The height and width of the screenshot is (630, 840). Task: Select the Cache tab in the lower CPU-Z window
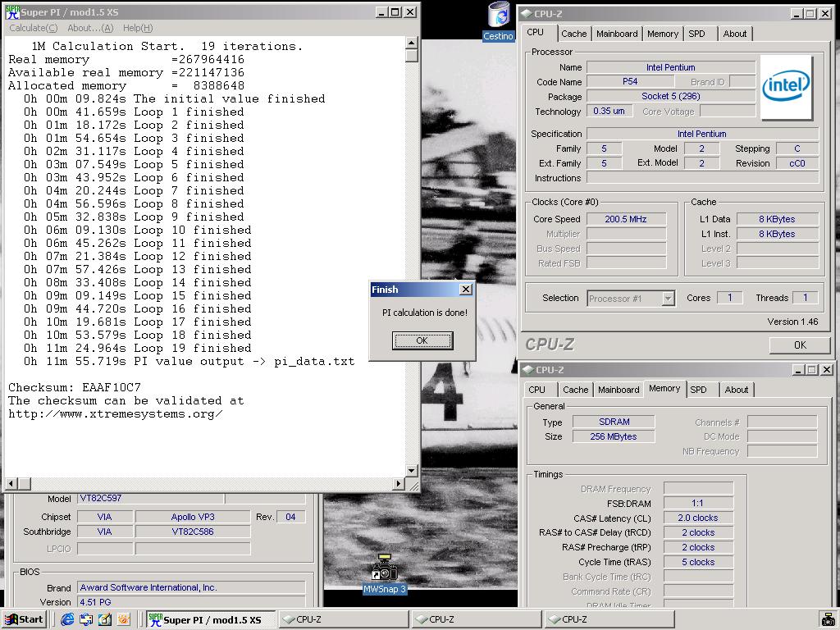[575, 390]
